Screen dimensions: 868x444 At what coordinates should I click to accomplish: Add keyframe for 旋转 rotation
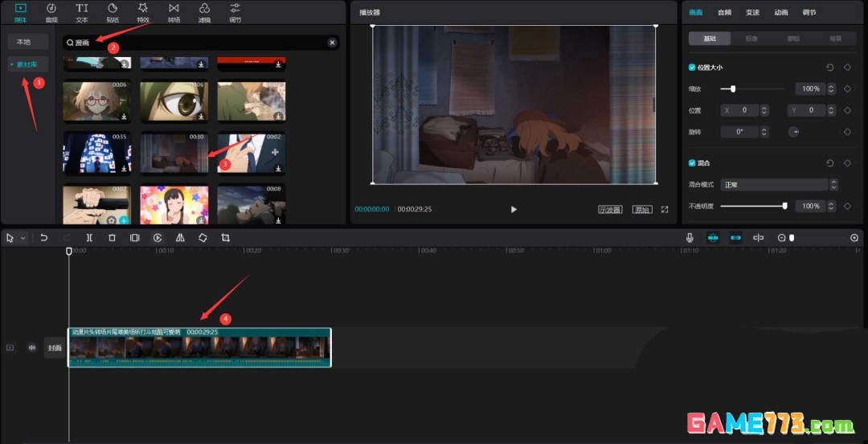click(847, 132)
